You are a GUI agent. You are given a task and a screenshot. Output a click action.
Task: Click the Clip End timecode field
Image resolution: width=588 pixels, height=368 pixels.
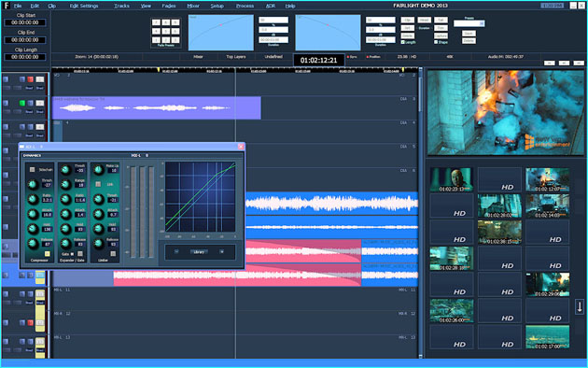pos(25,40)
